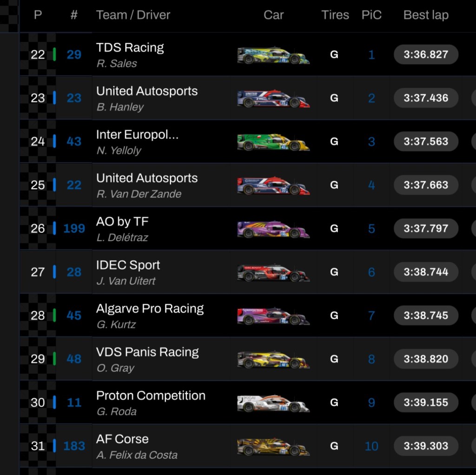Click the VDS Panis Racing car image
The width and height of the screenshot is (476, 475).
pos(273,360)
